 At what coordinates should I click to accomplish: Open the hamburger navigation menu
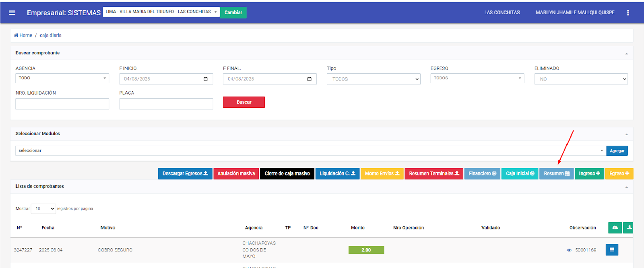click(x=12, y=12)
